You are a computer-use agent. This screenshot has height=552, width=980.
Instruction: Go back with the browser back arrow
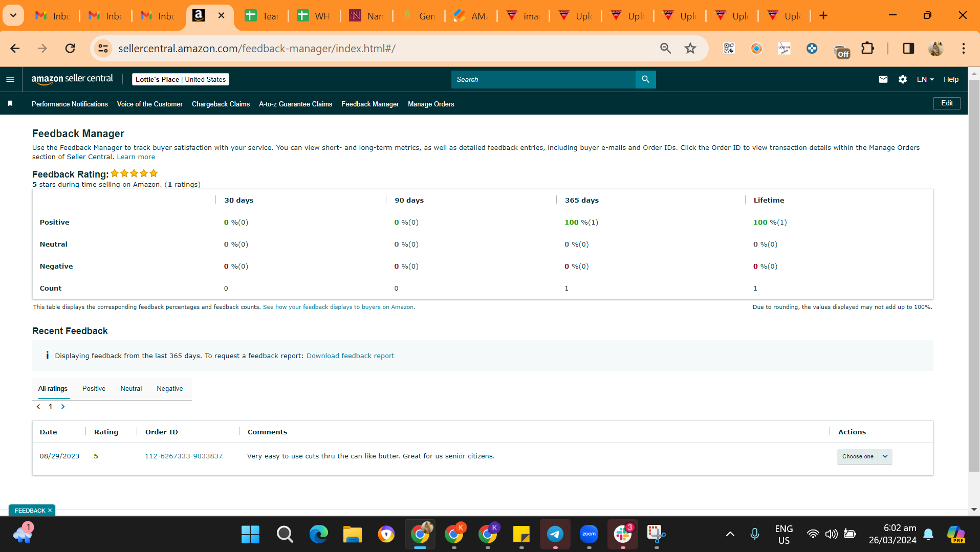click(x=15, y=49)
